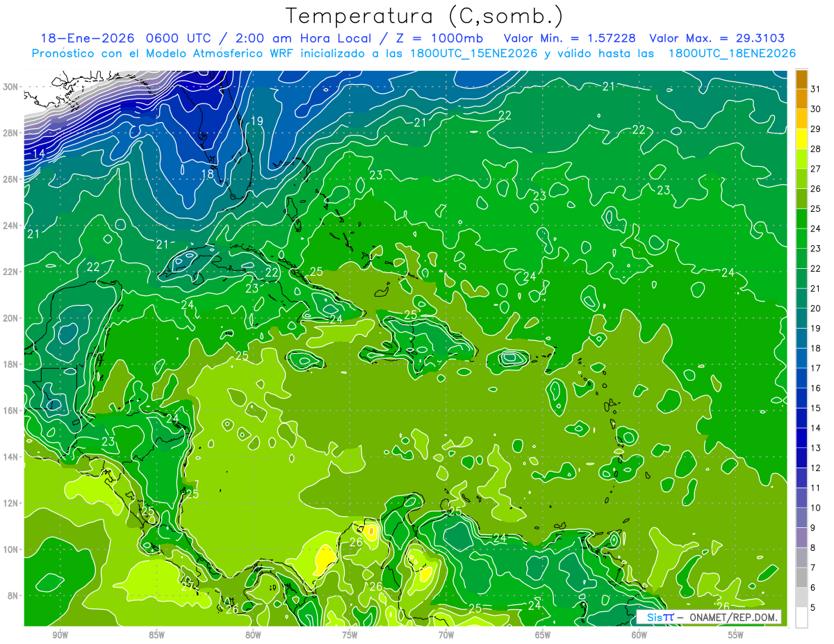
Task: Click the legend value "6" on color bar
Action: coord(813,587)
